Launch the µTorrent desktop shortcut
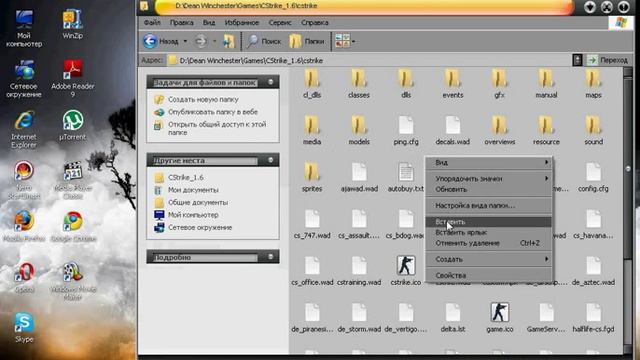 (x=72, y=125)
